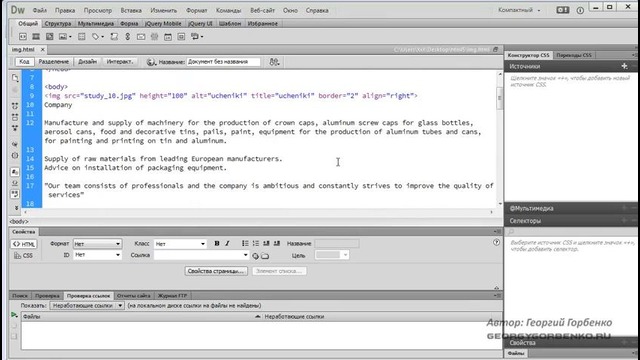Open the Файл menu
This screenshot has width=640, height=360.
click(39, 10)
